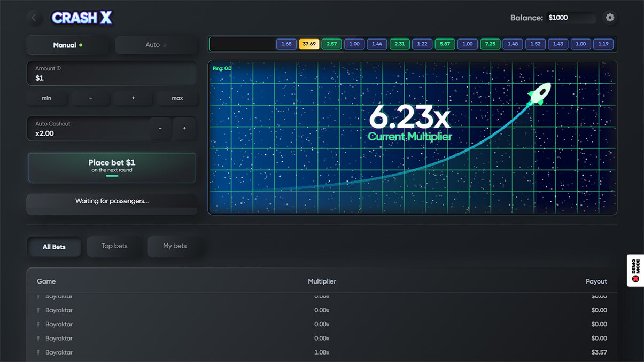Select the 1.43 history multiplier chip
The width and height of the screenshot is (644, 362).
[x=558, y=44]
